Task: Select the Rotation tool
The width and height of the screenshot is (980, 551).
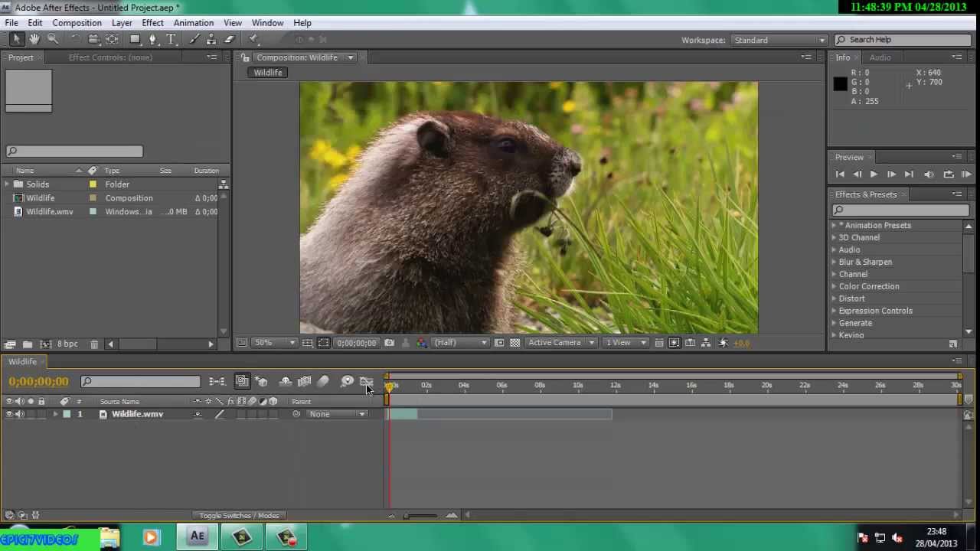Action: 75,39
